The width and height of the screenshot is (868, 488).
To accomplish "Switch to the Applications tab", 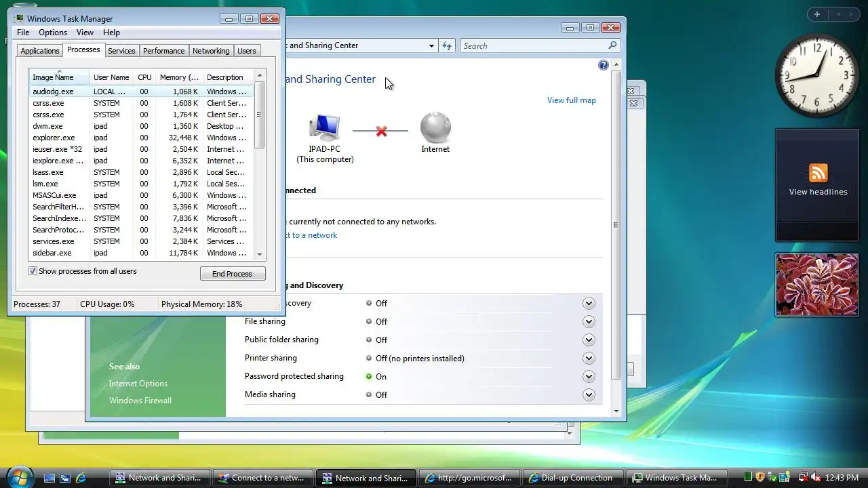I will click(39, 51).
